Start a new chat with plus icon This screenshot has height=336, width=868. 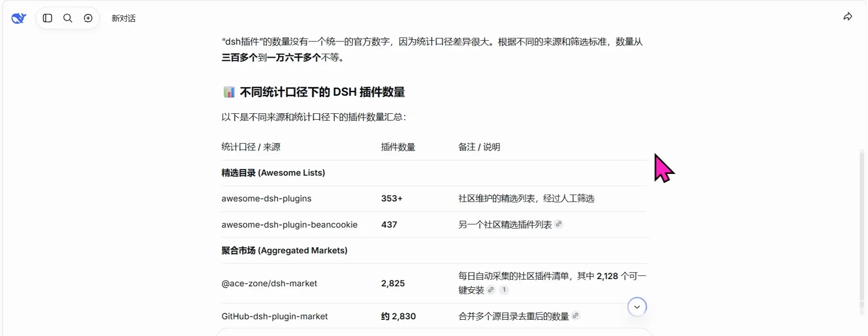tap(88, 18)
